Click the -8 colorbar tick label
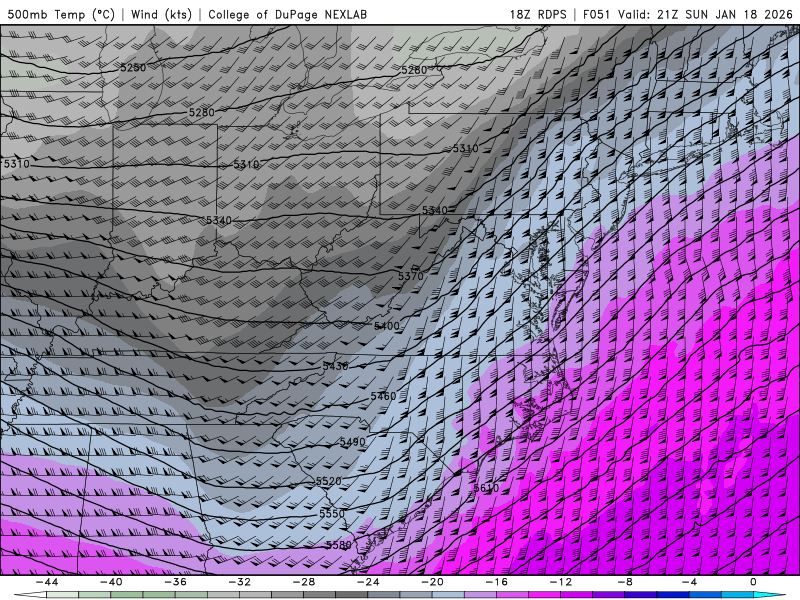Viewport: 800px width, 600px height. [x=626, y=582]
